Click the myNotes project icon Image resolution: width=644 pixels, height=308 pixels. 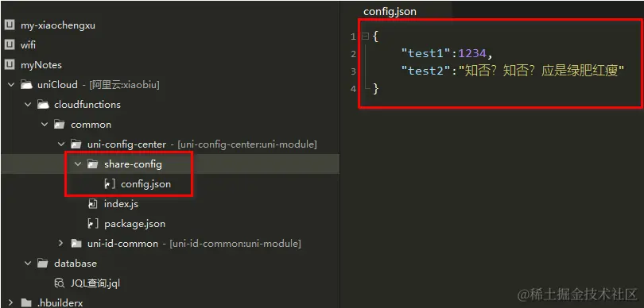click(x=10, y=65)
